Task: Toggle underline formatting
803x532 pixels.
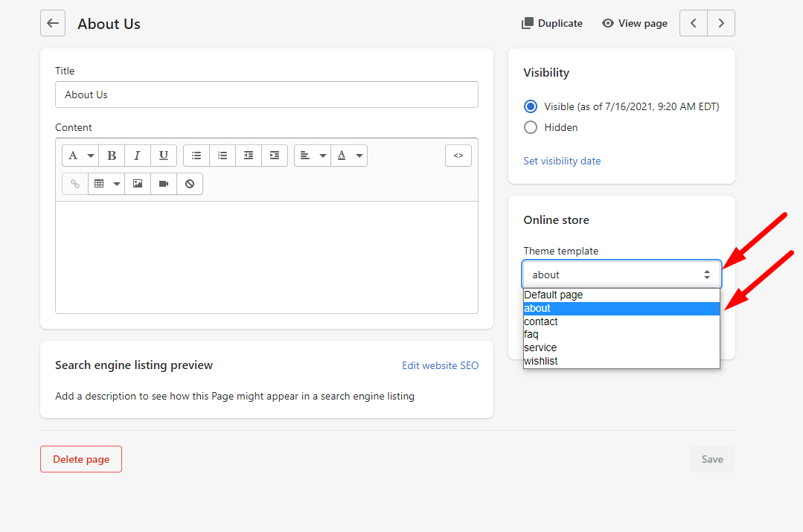Action: coord(164,156)
